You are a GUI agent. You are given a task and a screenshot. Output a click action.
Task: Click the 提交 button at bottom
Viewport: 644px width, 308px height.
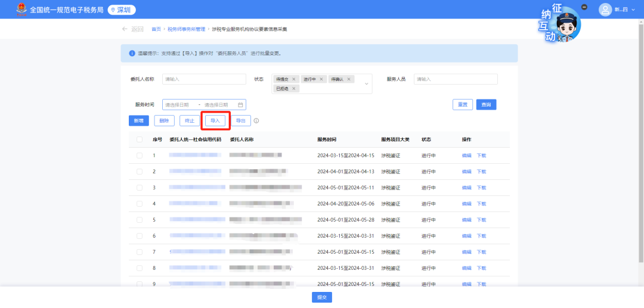pos(322,297)
